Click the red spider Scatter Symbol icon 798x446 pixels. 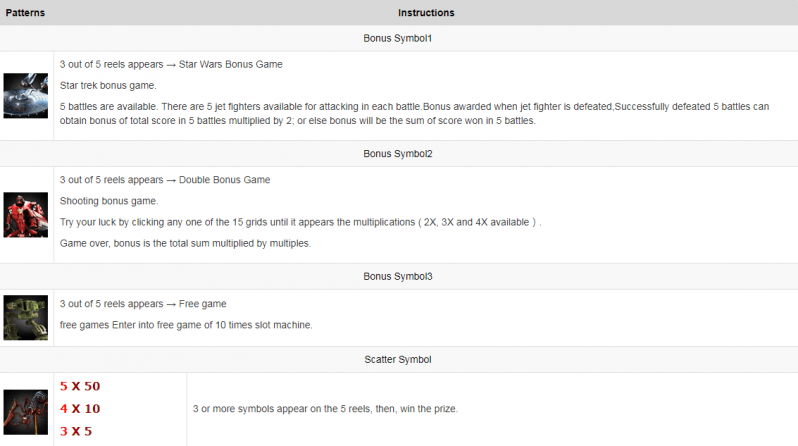click(x=25, y=412)
